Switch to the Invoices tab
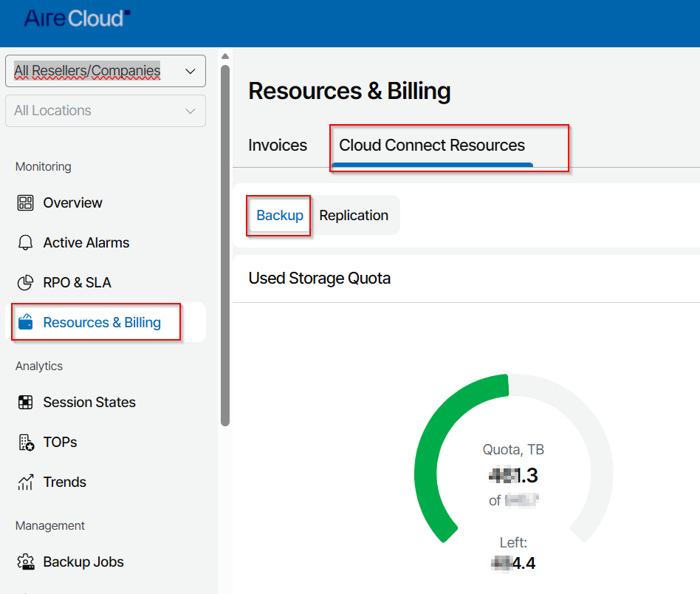Viewport: 700px width, 594px height. (x=278, y=145)
